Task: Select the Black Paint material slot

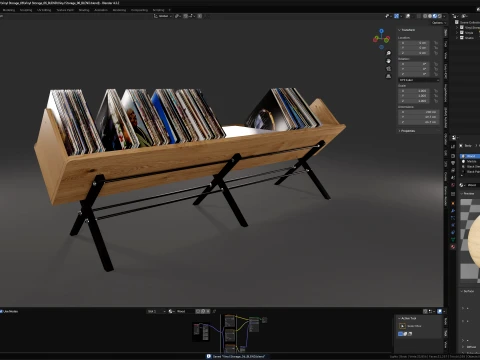Action: (x=470, y=171)
